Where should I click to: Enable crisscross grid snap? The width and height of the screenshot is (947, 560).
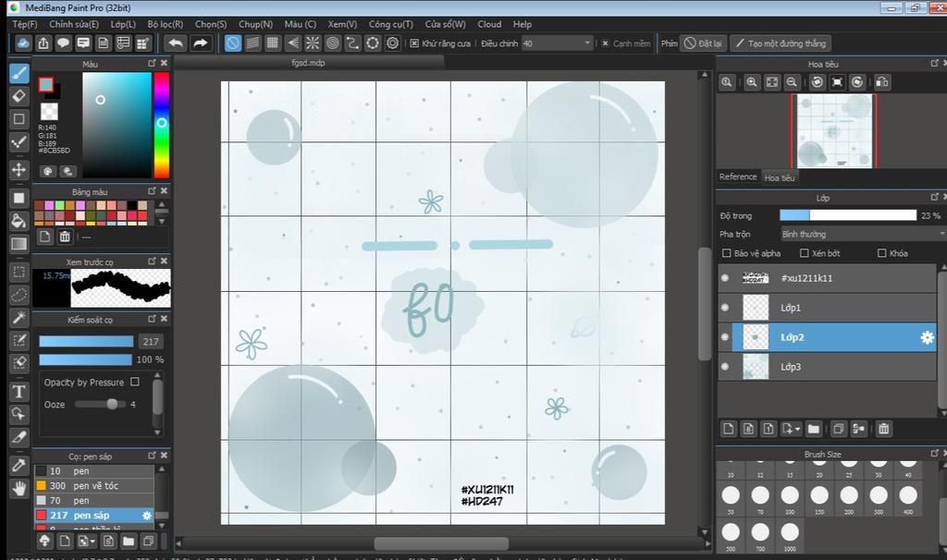click(x=273, y=43)
